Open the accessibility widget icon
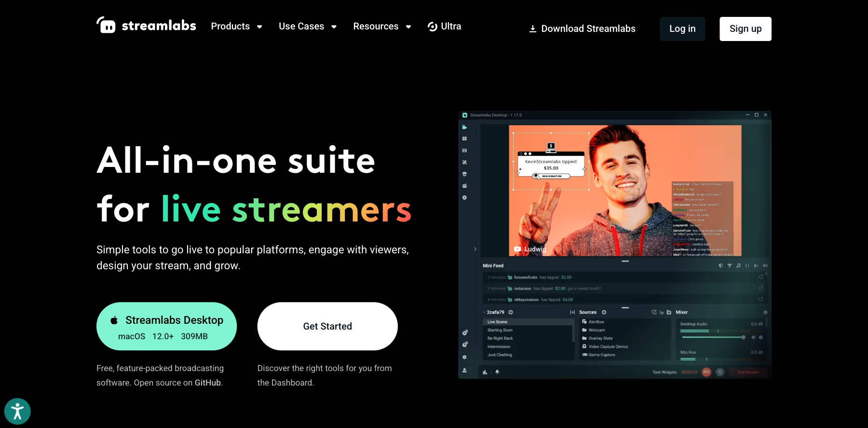This screenshot has width=868, height=428. click(x=17, y=411)
